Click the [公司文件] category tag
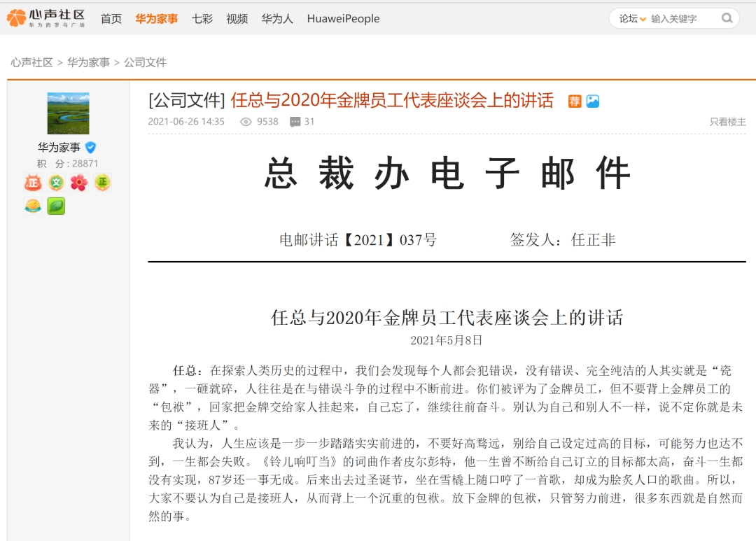This screenshot has height=541, width=756. tap(187, 100)
